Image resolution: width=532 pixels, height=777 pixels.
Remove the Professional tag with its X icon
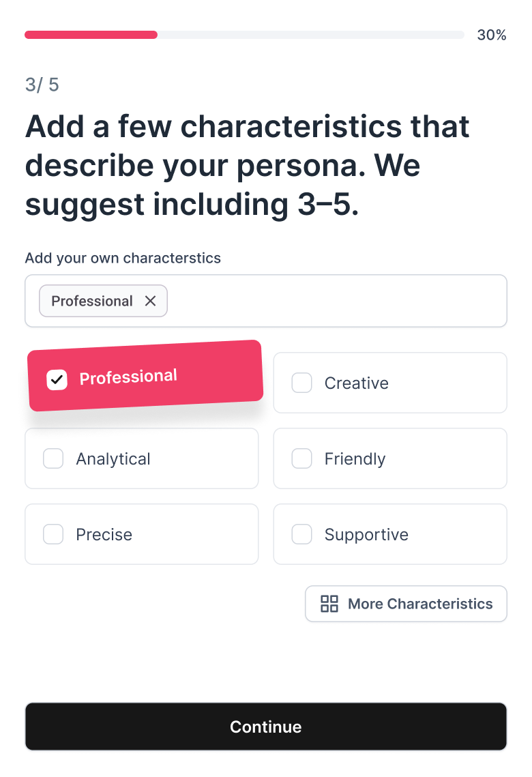[150, 301]
